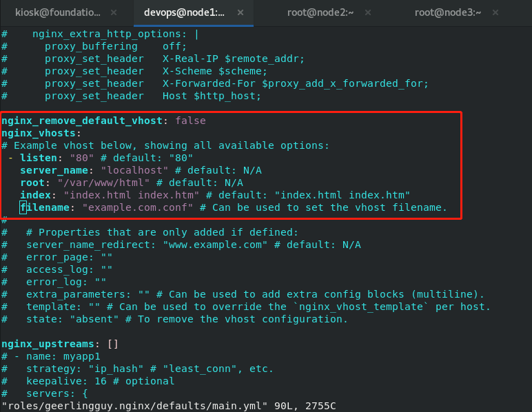This screenshot has height=412, width=532.
Task: Click the nginx_extra_http_options comment line
Action: point(100,34)
